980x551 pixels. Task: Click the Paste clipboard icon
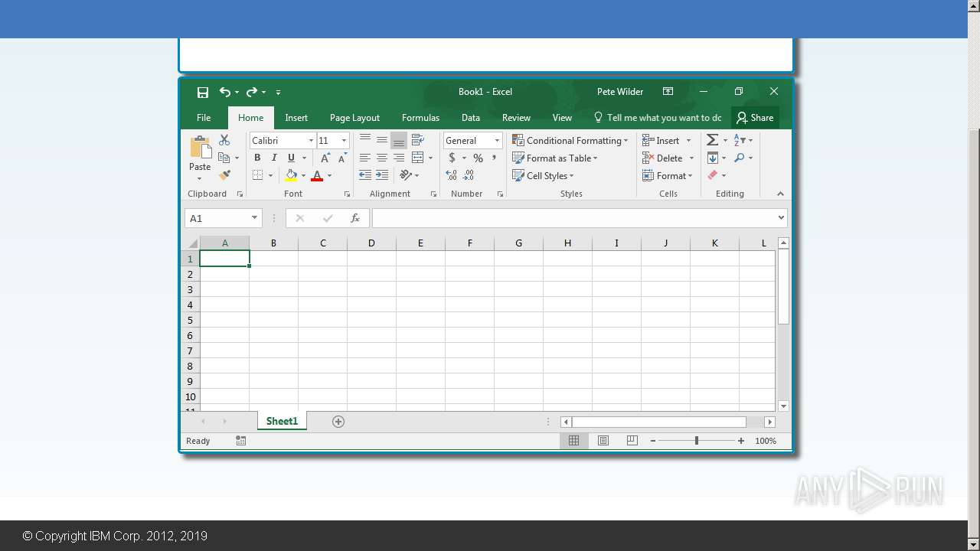coord(201,148)
